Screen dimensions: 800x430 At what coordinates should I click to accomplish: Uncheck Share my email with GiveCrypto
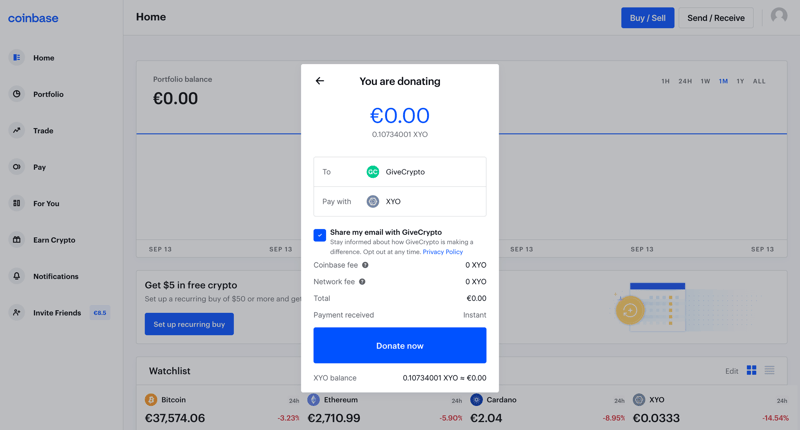click(320, 235)
